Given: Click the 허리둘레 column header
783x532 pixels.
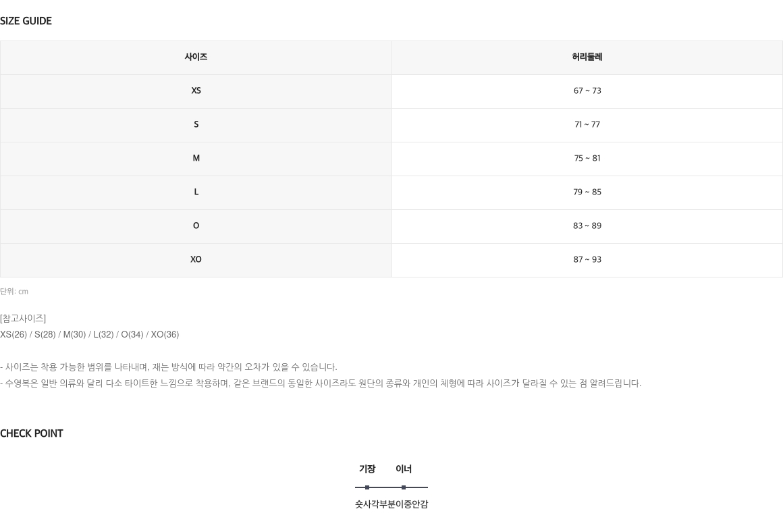Looking at the screenshot, I should [587, 57].
